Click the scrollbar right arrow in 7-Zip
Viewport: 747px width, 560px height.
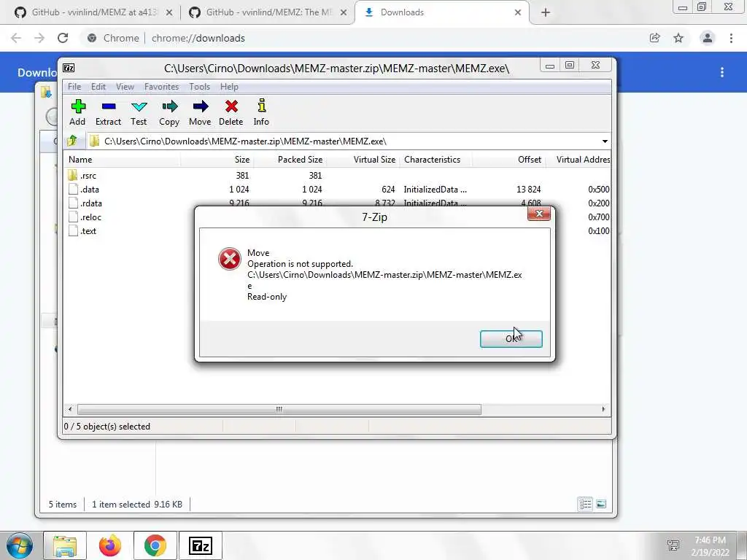pyautogui.click(x=603, y=409)
